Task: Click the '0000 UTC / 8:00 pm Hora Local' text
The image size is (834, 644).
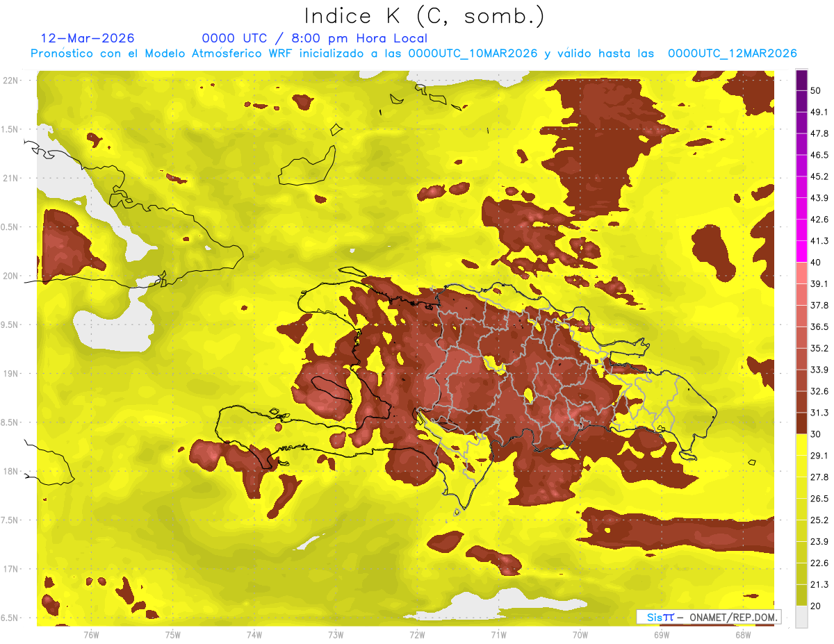Action: click(314, 38)
